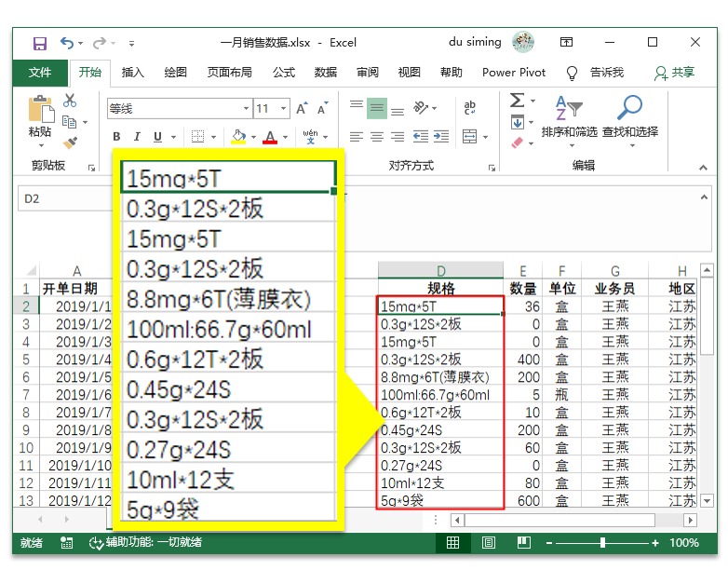Image resolution: width=728 pixels, height=584 pixels.
Task: Center text horizontally
Action: (377, 137)
